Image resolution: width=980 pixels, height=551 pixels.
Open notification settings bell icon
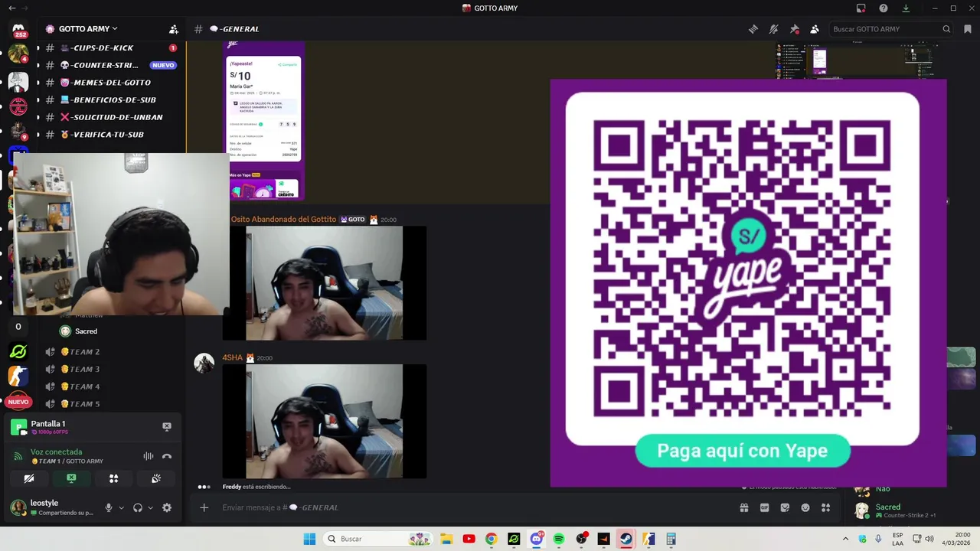pyautogui.click(x=774, y=29)
